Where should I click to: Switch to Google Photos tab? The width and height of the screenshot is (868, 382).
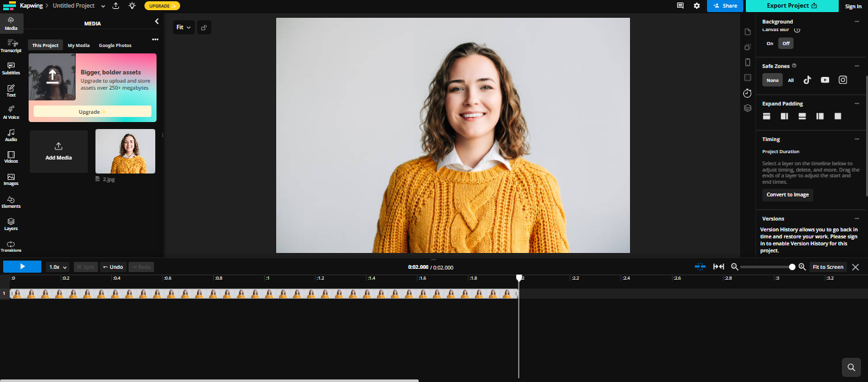(115, 46)
